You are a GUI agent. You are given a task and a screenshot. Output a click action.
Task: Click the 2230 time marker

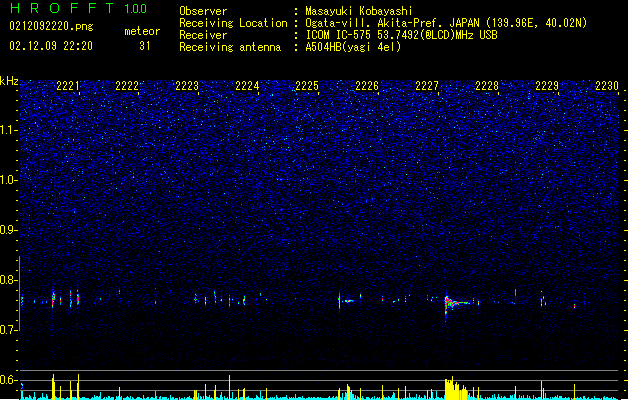(607, 86)
